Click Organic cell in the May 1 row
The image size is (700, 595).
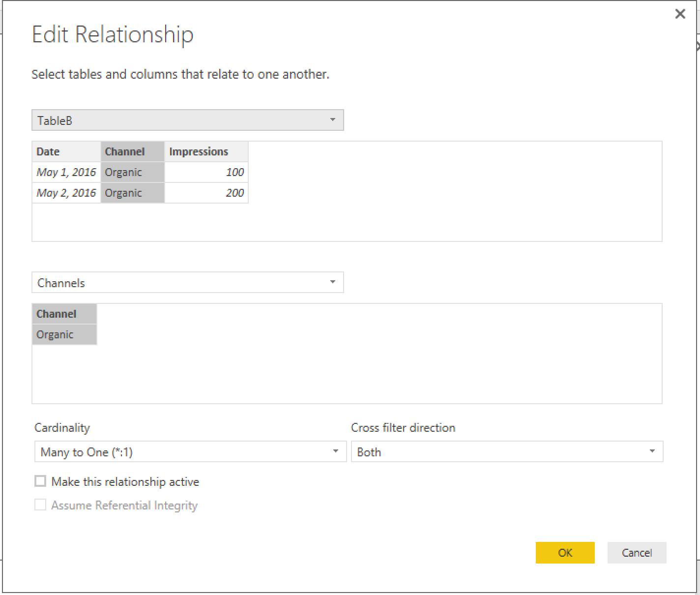(133, 173)
